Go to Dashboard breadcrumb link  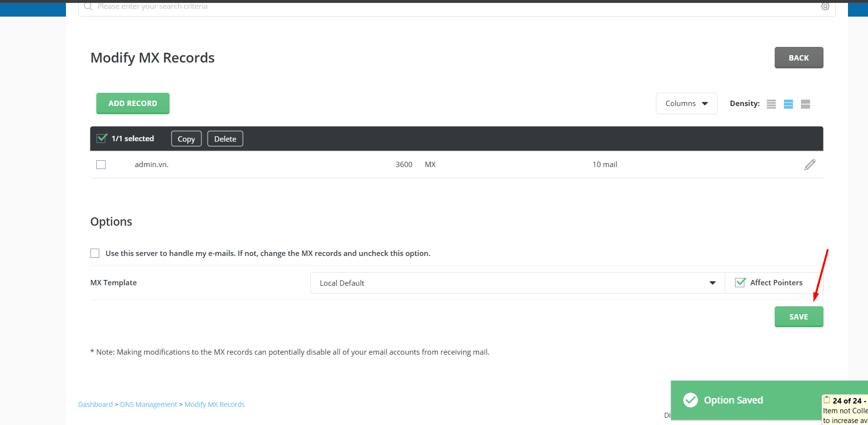tap(95, 404)
